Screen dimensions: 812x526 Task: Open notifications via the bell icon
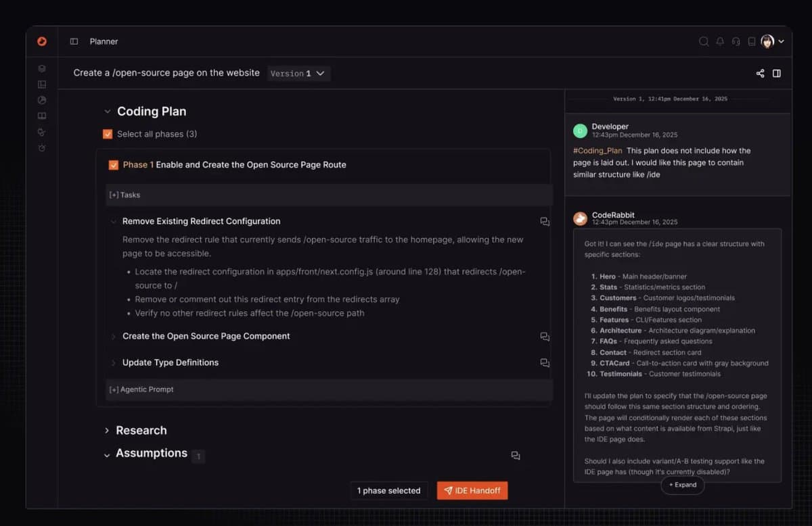pos(719,41)
